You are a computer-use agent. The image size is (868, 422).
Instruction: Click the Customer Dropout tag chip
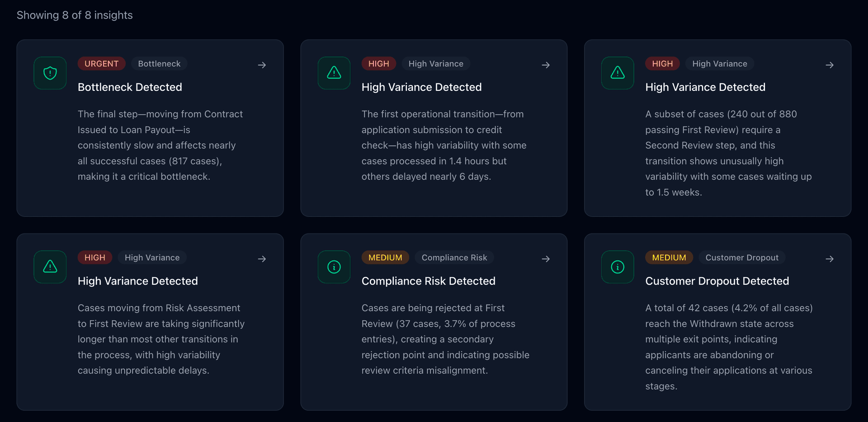click(742, 257)
